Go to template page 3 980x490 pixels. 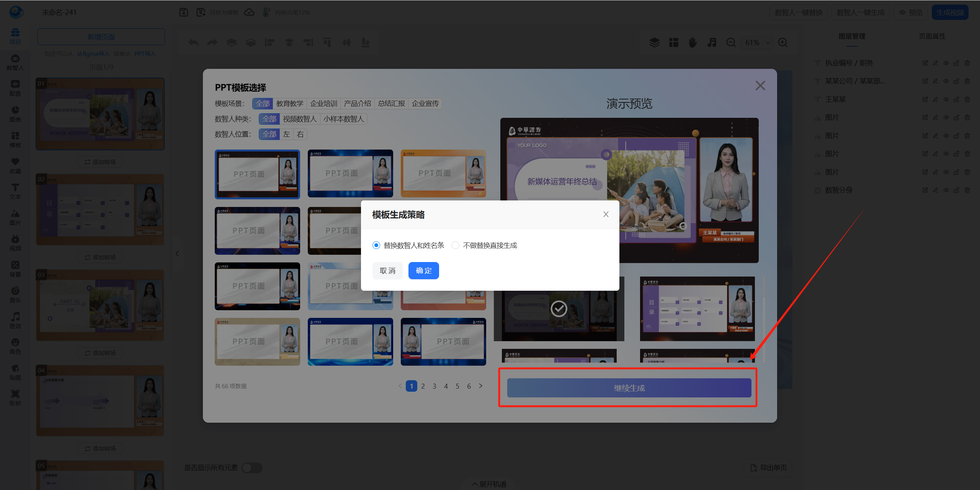click(x=434, y=386)
